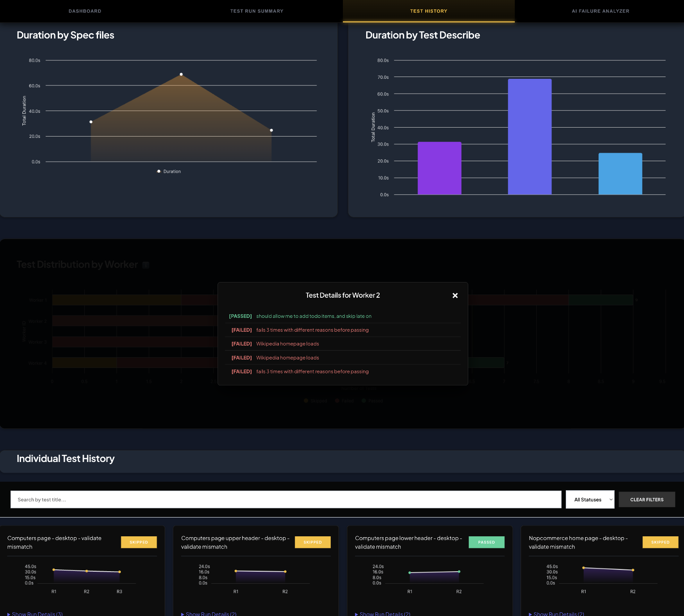This screenshot has height=616, width=684.
Task: Focus the Search by test title field
Action: tap(286, 500)
